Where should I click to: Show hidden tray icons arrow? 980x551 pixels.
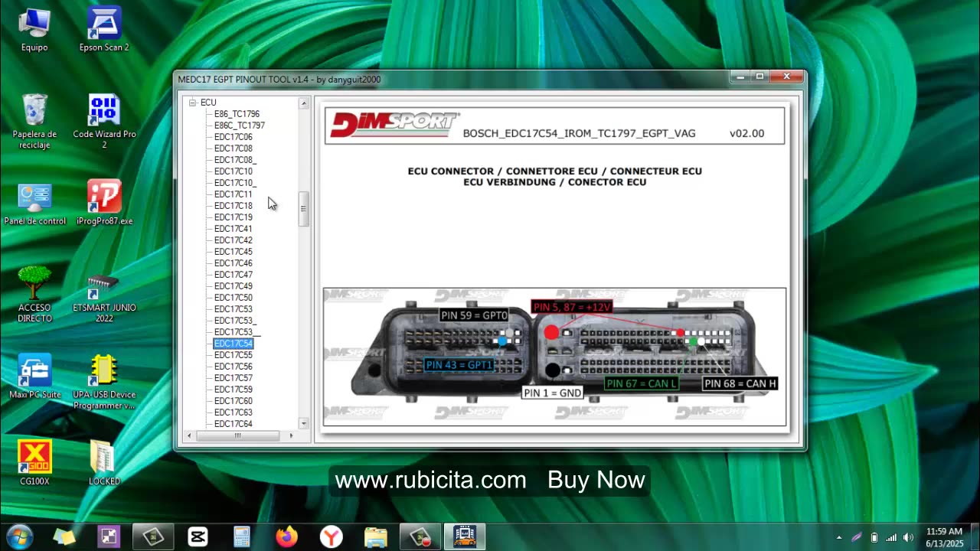pyautogui.click(x=839, y=537)
